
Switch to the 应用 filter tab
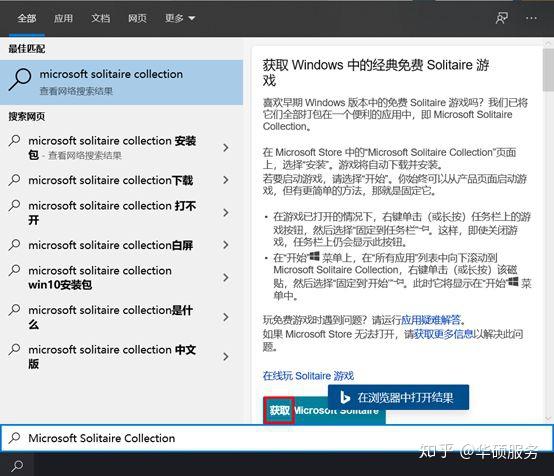pyautogui.click(x=64, y=18)
